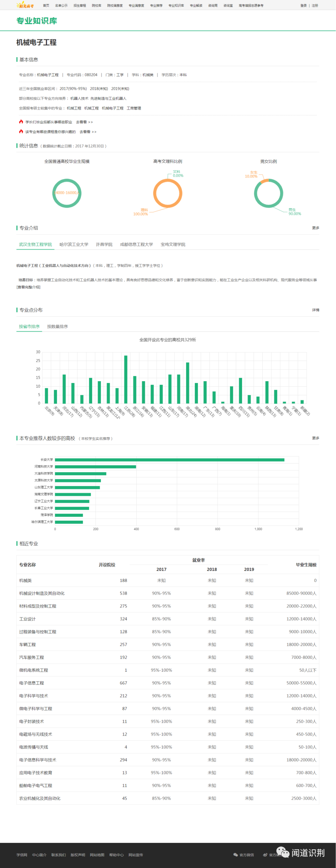Click the 河南科技大学 bar in the recommendation chart
This screenshot has height=868, width=336.
(96, 467)
